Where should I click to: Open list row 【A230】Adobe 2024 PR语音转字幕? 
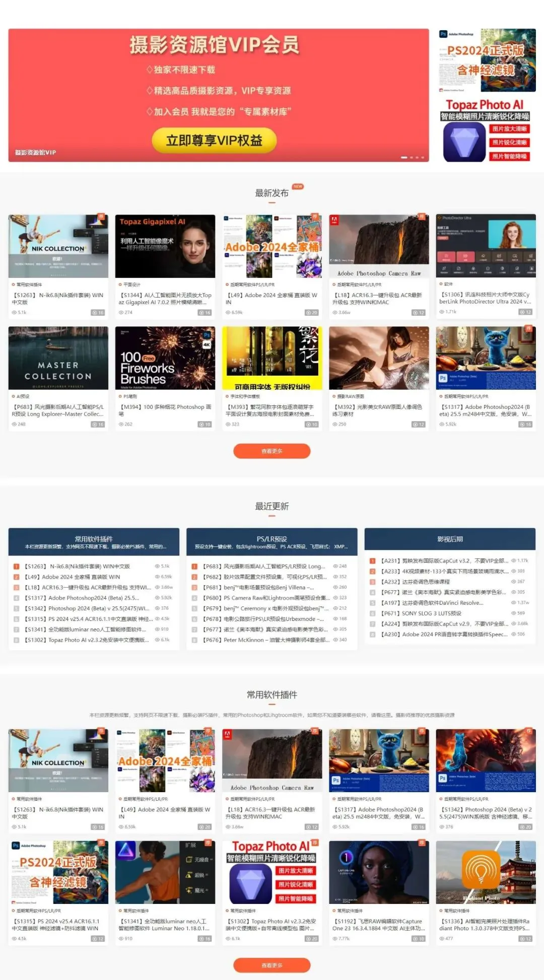[x=444, y=635]
